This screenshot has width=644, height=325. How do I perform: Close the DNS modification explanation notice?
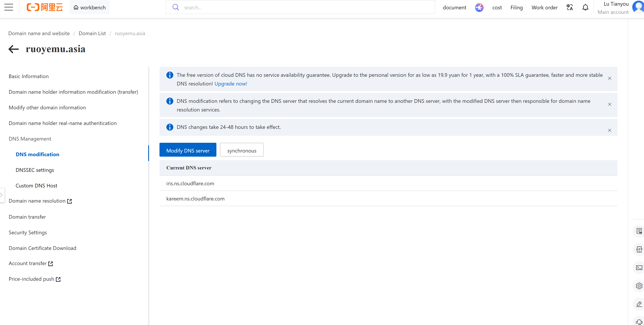click(x=609, y=104)
